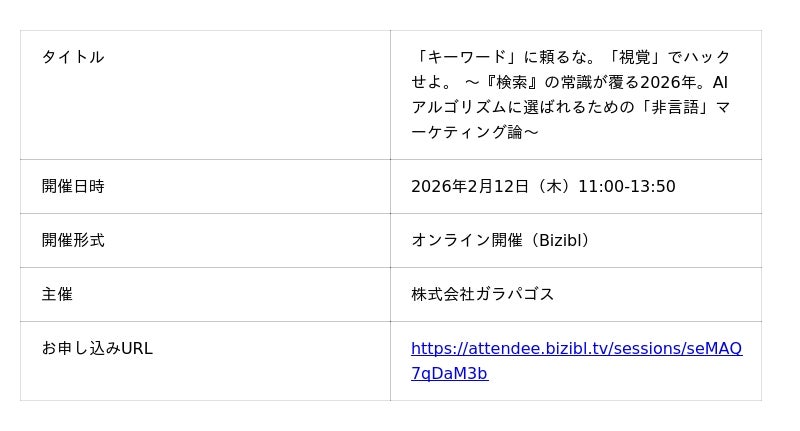Screen dimensions: 800x431
Task: Click the title's せよ。 text
Action: tap(432, 82)
